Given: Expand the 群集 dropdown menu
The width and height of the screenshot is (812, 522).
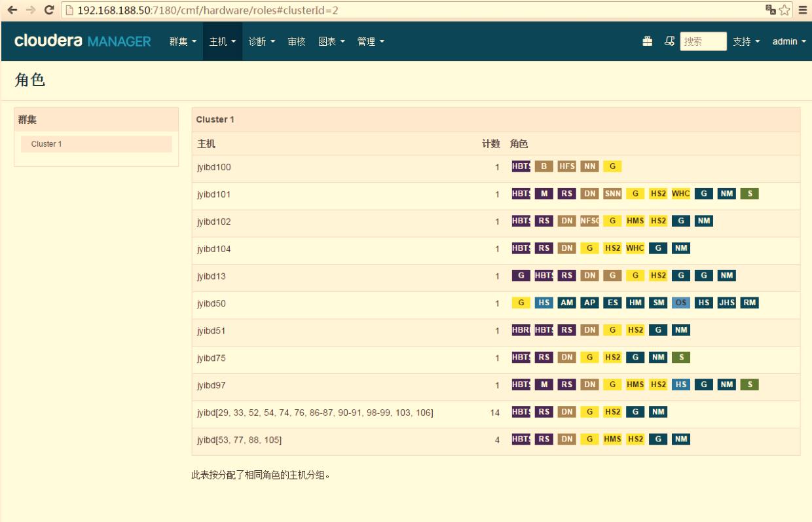Looking at the screenshot, I should [183, 41].
